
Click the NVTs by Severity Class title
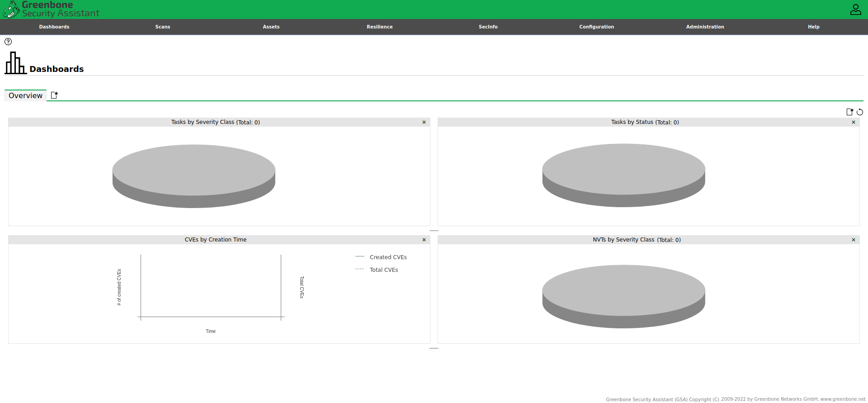click(637, 240)
